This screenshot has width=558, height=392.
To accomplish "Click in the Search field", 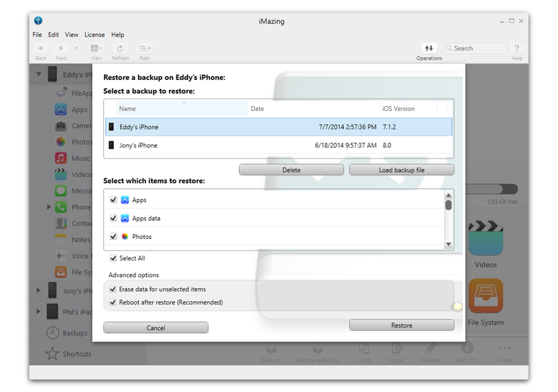I will tap(475, 48).
